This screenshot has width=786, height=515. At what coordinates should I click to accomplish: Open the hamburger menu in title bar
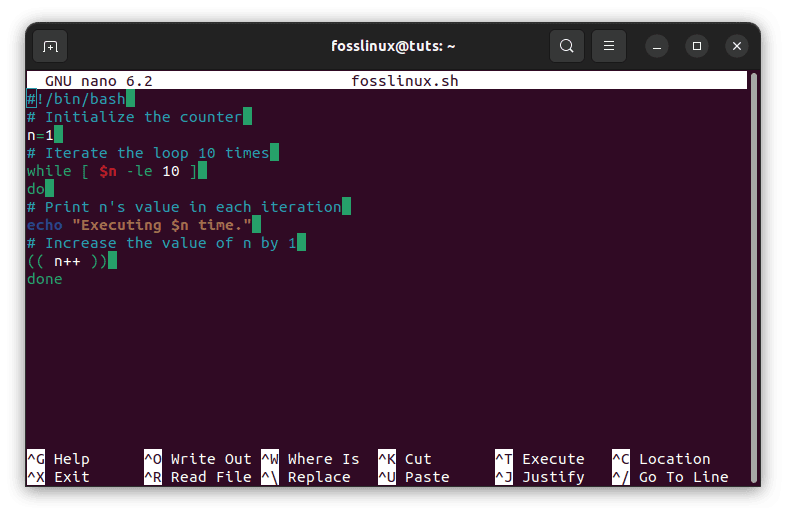coord(608,46)
